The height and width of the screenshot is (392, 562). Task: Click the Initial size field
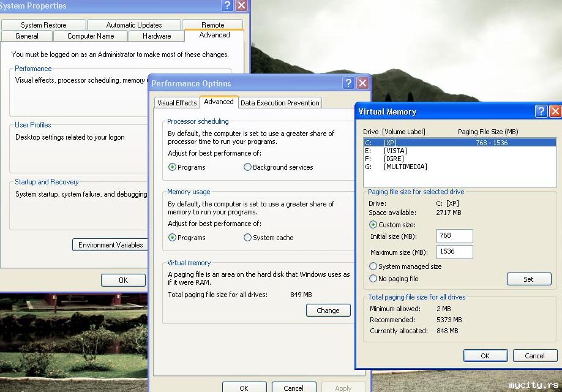(454, 236)
